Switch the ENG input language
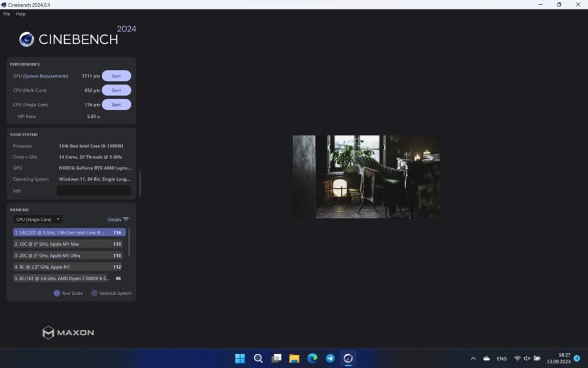The height and width of the screenshot is (368, 588). point(502,359)
